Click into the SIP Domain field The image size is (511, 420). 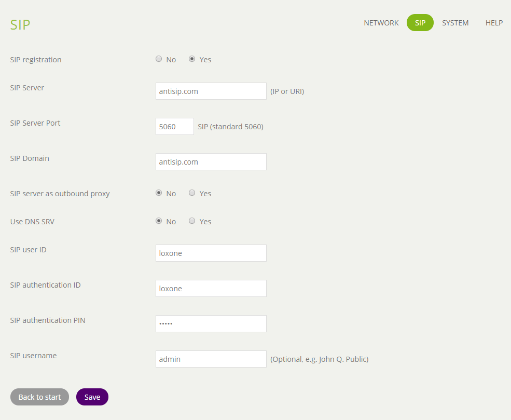(211, 162)
